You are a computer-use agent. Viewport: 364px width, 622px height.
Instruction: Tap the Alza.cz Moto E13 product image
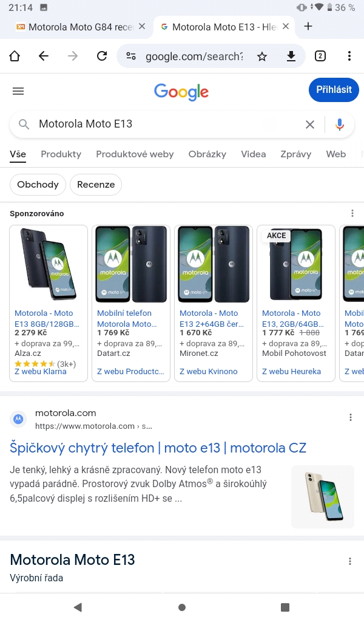(49, 264)
